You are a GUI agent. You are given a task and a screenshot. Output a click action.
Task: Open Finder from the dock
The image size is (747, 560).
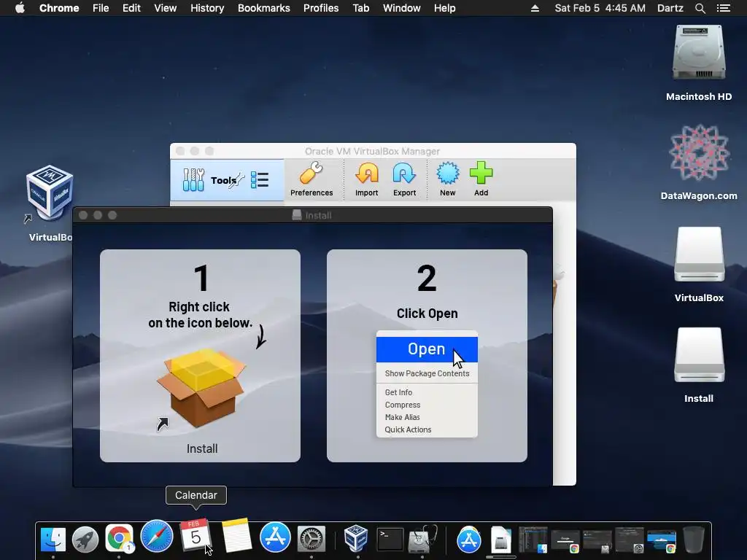tap(53, 540)
